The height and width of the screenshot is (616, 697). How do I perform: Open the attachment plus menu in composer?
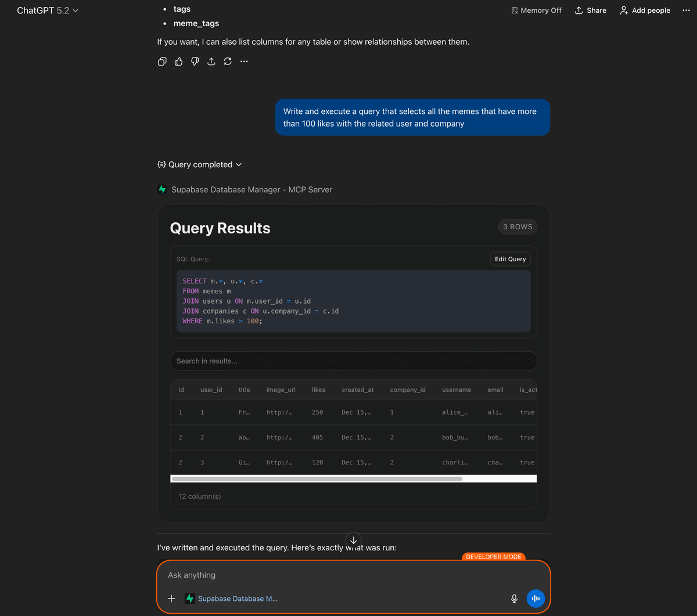(x=171, y=598)
